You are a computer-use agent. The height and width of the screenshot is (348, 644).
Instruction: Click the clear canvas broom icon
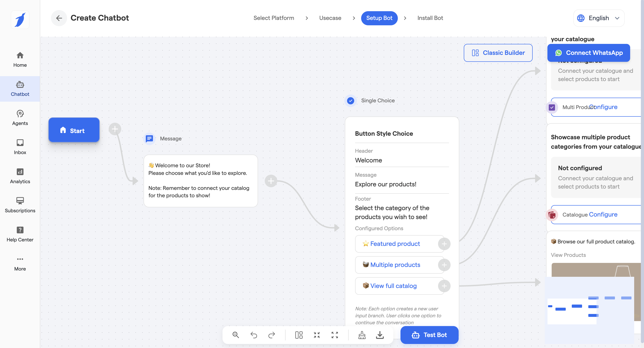[x=362, y=335]
